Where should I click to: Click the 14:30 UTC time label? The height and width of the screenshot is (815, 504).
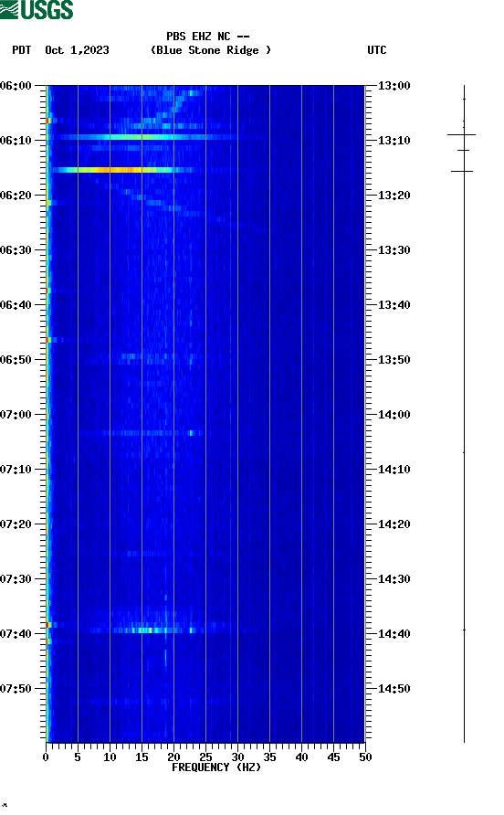coord(394,579)
